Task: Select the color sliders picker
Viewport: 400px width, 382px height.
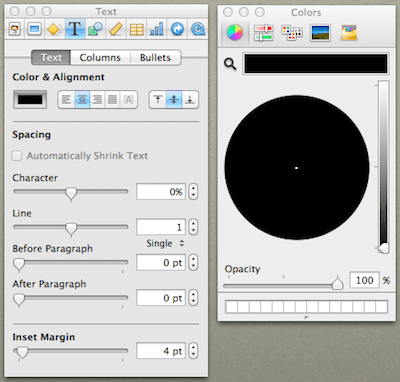Action: pos(264,33)
